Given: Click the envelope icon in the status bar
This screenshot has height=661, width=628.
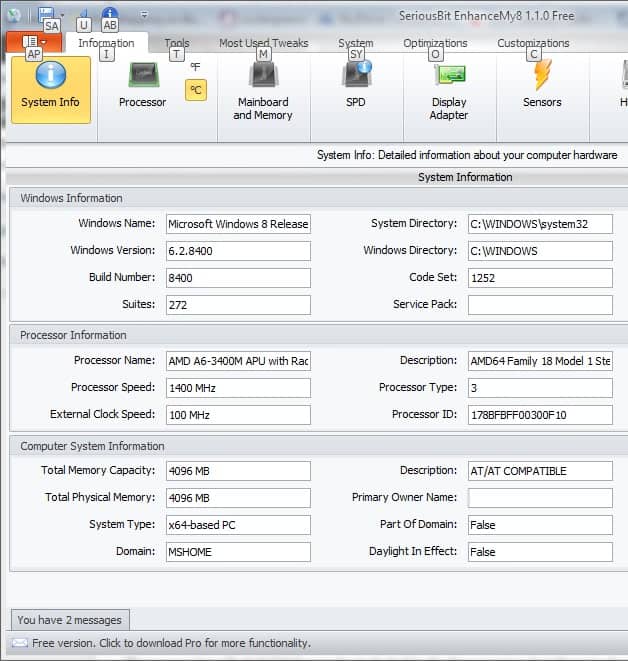Looking at the screenshot, I should pyautogui.click(x=19, y=643).
